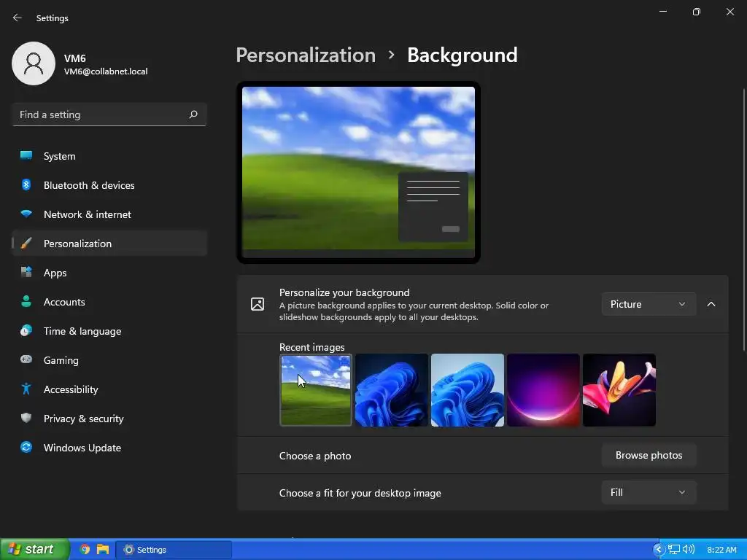
Task: Navigate to Time & language
Action: 109,331
